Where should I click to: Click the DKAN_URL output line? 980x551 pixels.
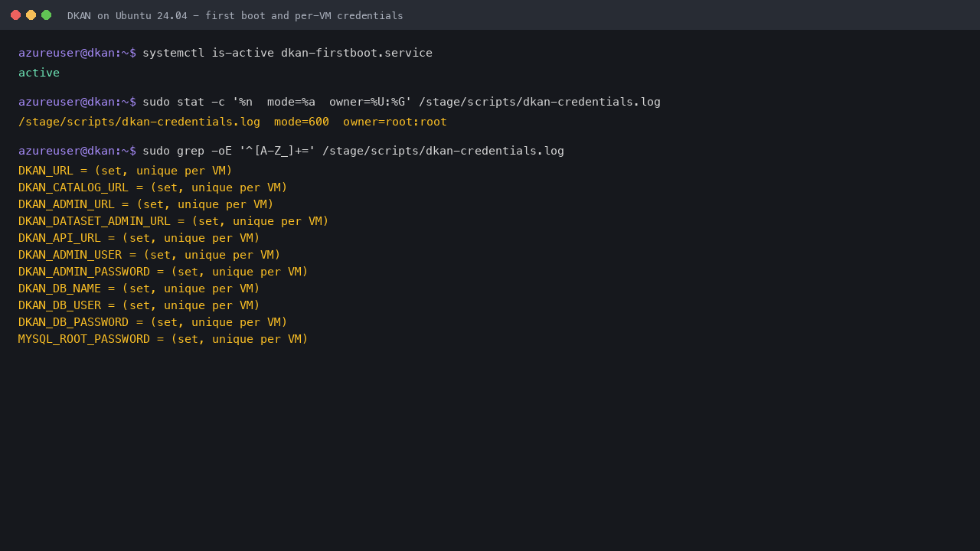click(126, 171)
